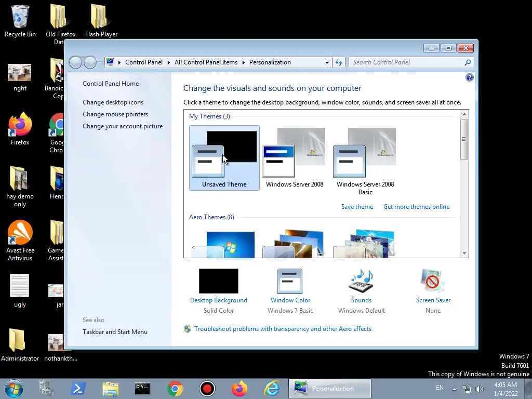532x399 pixels.
Task: Go forward with the Forward arrow button
Action: [90, 62]
